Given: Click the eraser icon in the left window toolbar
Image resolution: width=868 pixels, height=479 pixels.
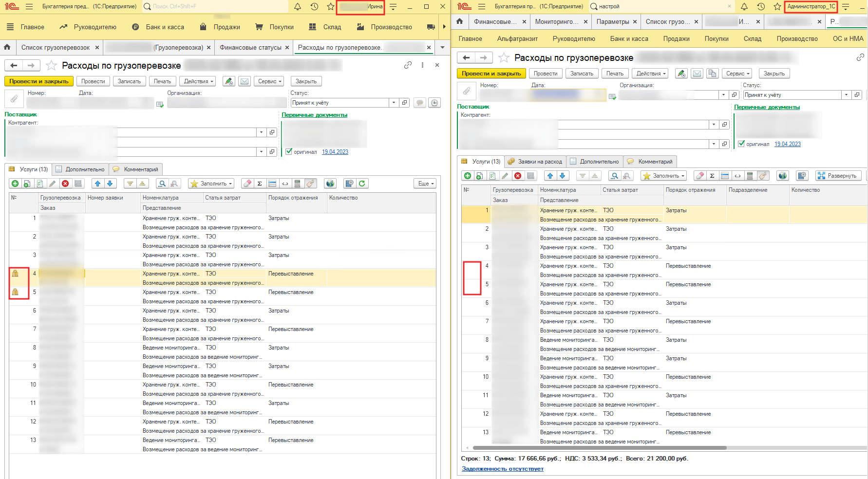Looking at the screenshot, I should (247, 184).
